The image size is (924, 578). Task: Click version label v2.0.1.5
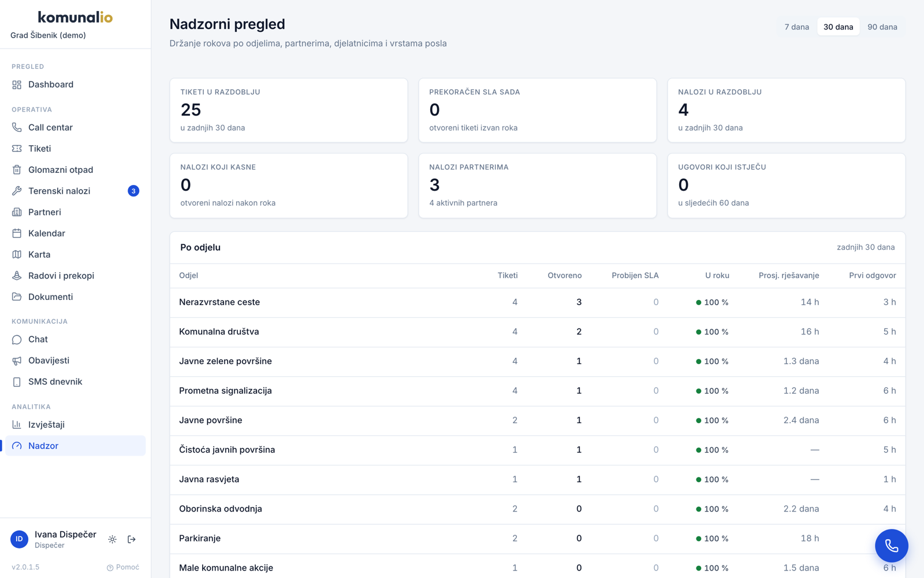[25, 567]
